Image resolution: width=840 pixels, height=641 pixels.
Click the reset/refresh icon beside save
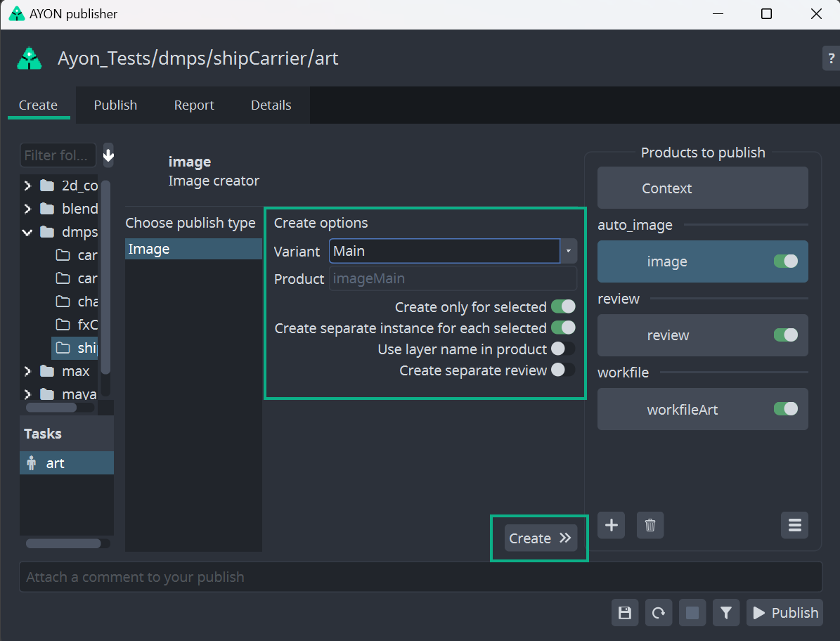tap(659, 613)
